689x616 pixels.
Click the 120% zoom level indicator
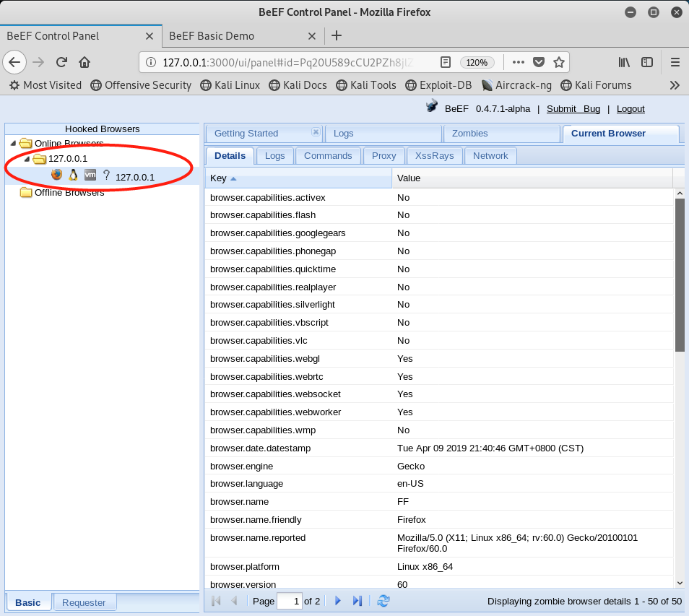pyautogui.click(x=477, y=62)
